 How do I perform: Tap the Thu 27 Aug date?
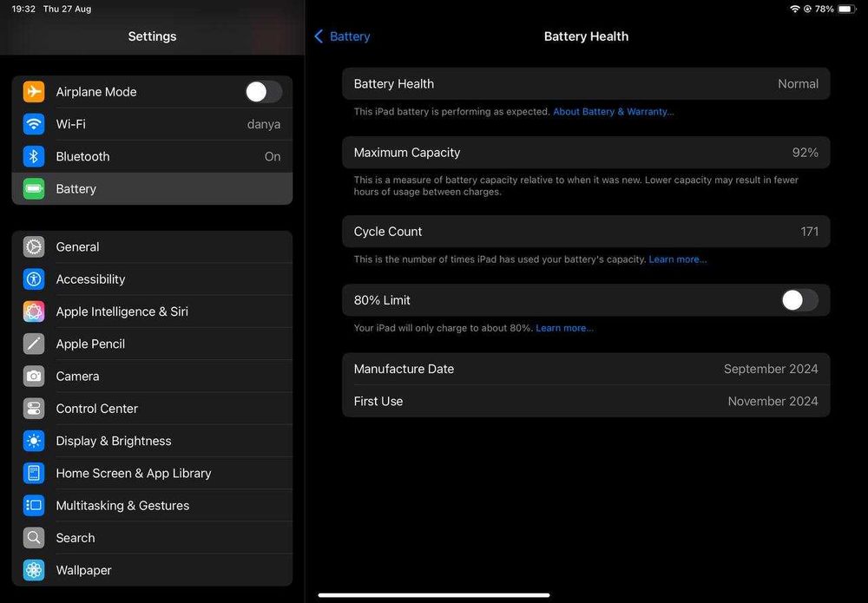[67, 9]
